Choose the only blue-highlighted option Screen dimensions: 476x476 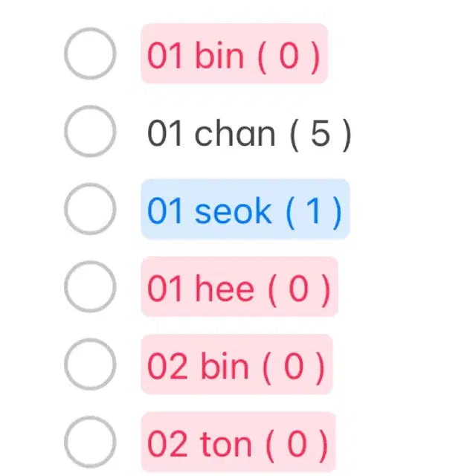tap(89, 210)
